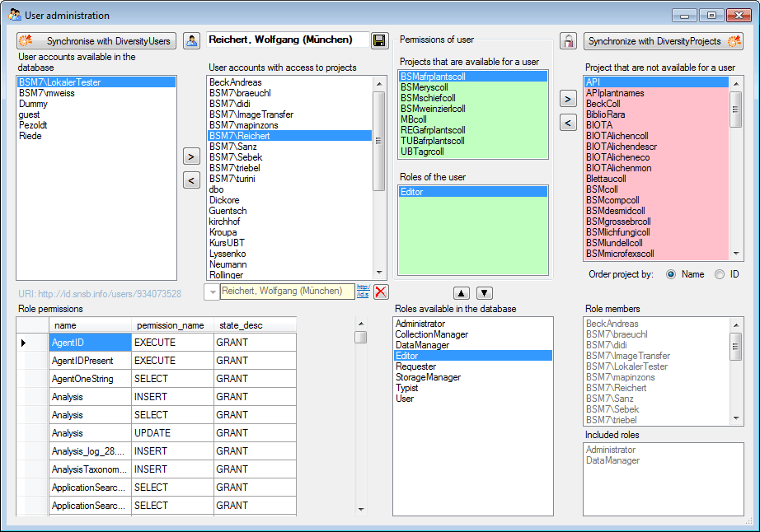
Task: Click scroll-up arrow of project access accounts list
Action: [379, 84]
